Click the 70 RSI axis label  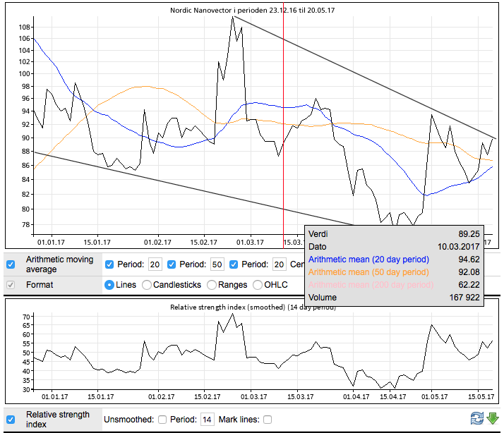[26, 317]
